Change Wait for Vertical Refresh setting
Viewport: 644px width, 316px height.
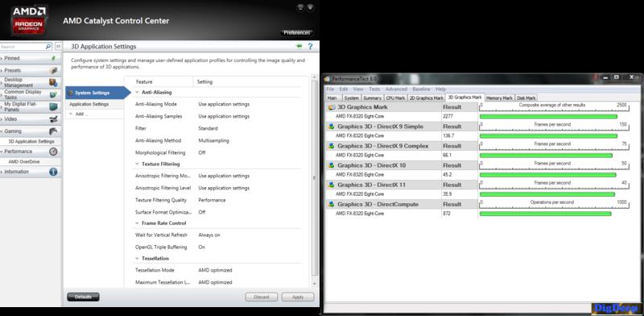[x=209, y=235]
